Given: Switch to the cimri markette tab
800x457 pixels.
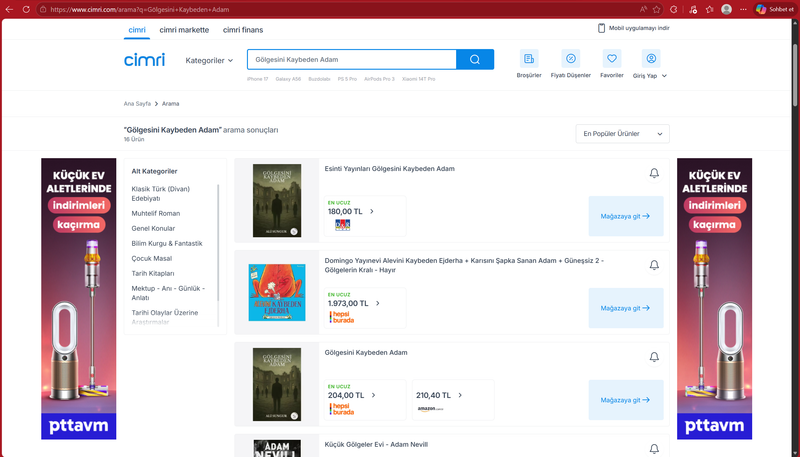Looking at the screenshot, I should 184,30.
